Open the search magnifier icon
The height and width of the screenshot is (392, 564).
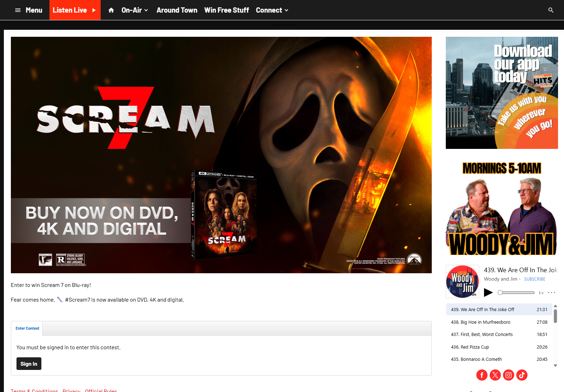point(551,10)
